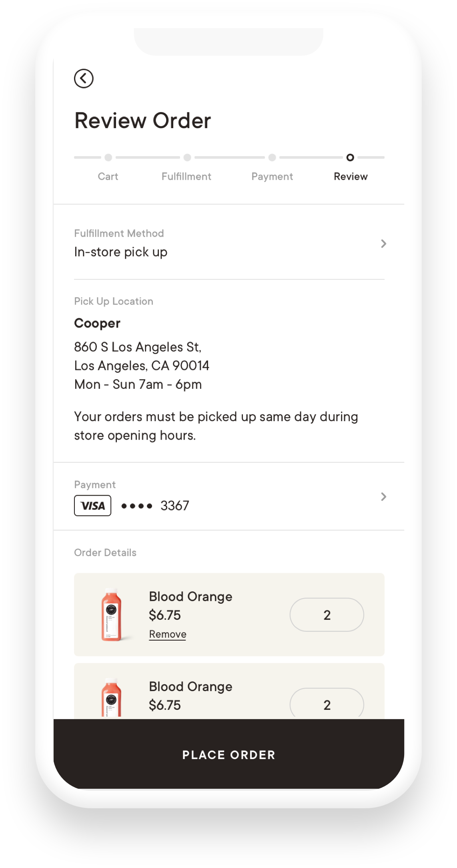The width and height of the screenshot is (457, 868).
Task: Click the VISA card logo
Action: click(92, 506)
